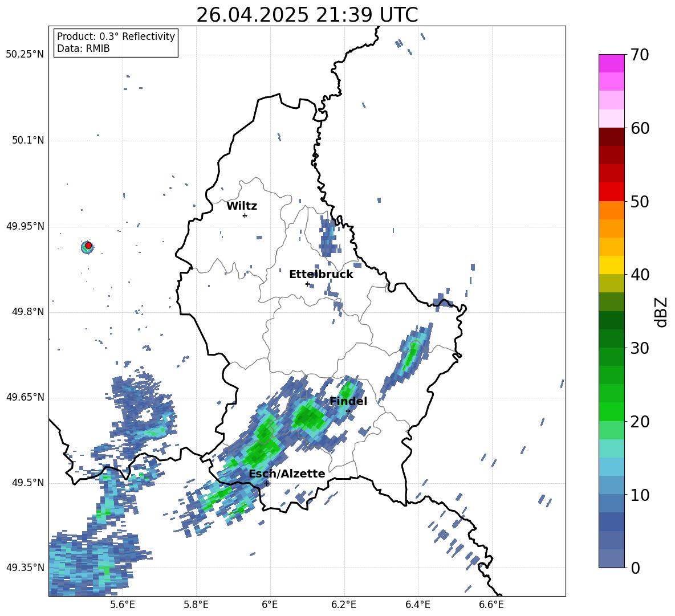The height and width of the screenshot is (616, 675).
Task: Click the Wiltz city label
Action: point(242,206)
